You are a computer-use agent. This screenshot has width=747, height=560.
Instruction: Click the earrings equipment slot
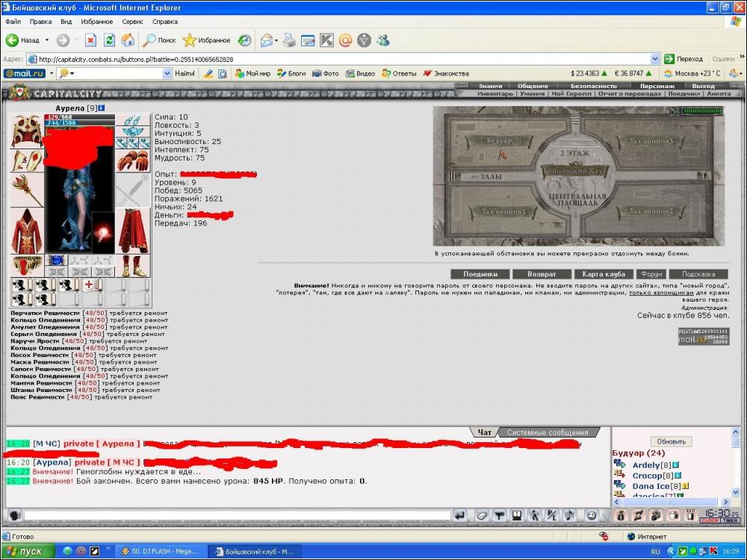coord(133,119)
